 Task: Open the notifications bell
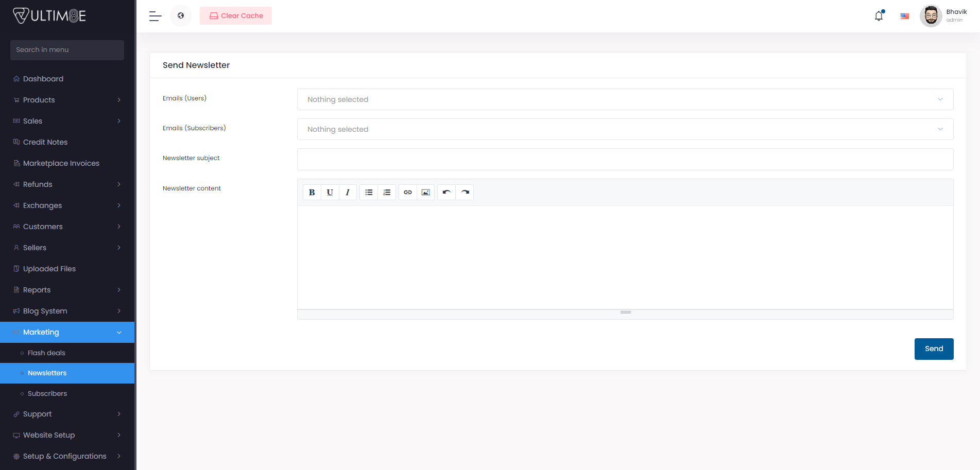point(879,16)
